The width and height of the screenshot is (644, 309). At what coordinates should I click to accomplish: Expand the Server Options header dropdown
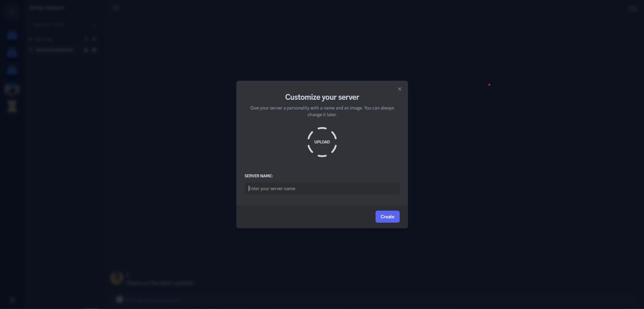coord(63,8)
